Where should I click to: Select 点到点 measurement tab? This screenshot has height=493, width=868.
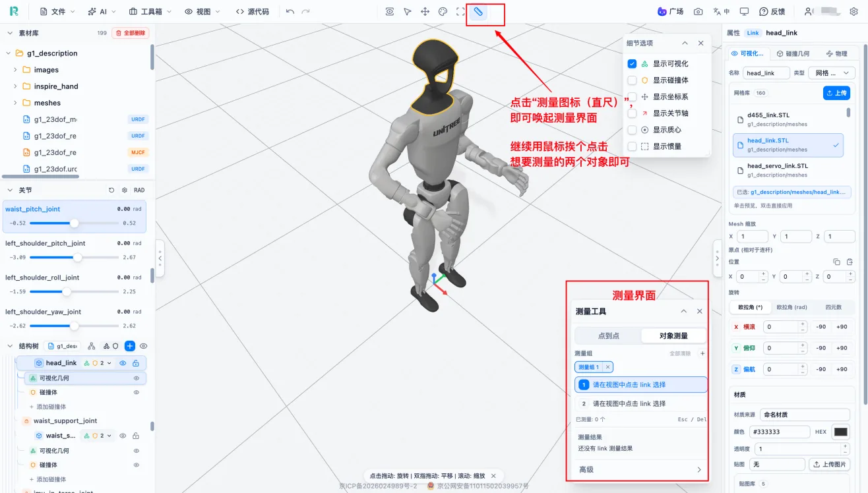608,335
